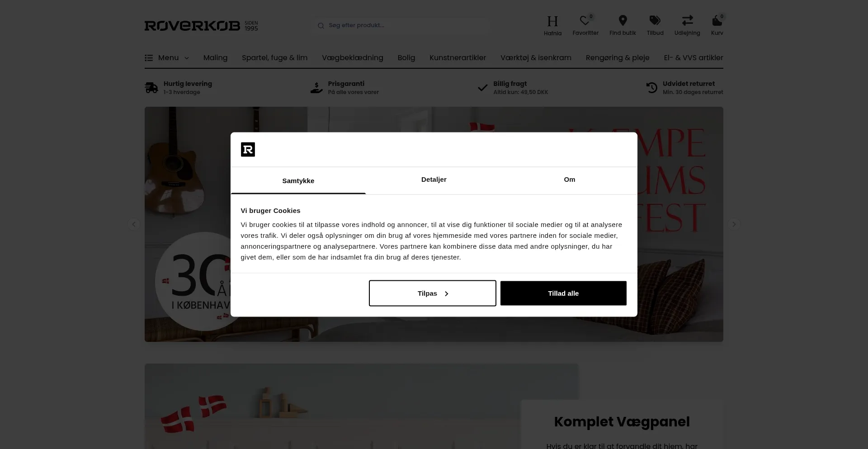Switch to the Om tab
This screenshot has width=868, height=449.
(570, 180)
